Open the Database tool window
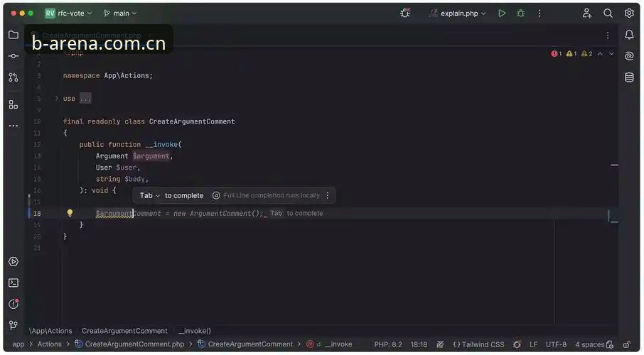 pyautogui.click(x=629, y=77)
